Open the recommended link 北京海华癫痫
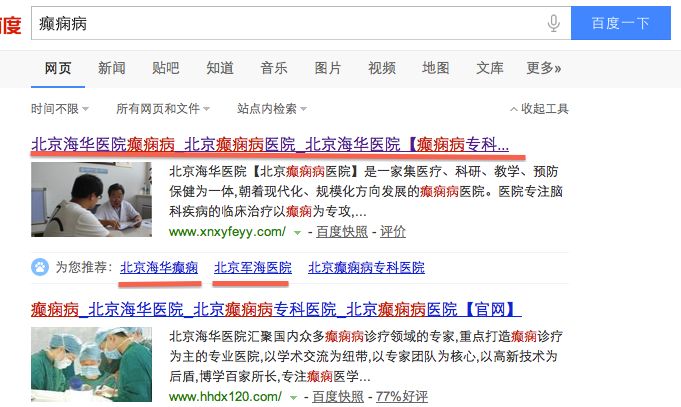The height and width of the screenshot is (407, 681). 159,267
